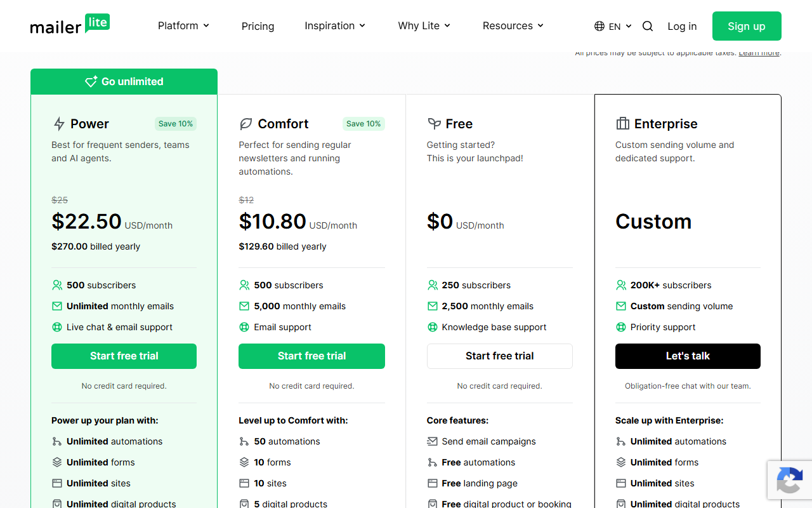Click the Custom sending volume text
Viewport: 812px width, 508px height.
click(681, 306)
